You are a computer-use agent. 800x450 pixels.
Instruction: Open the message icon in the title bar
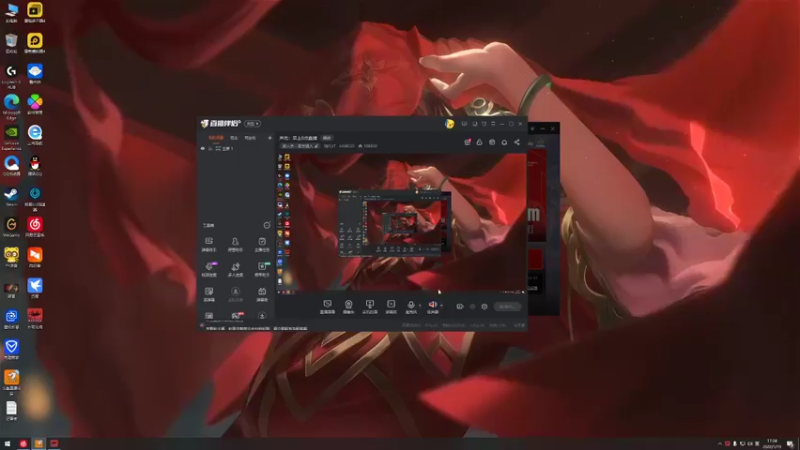(x=464, y=123)
